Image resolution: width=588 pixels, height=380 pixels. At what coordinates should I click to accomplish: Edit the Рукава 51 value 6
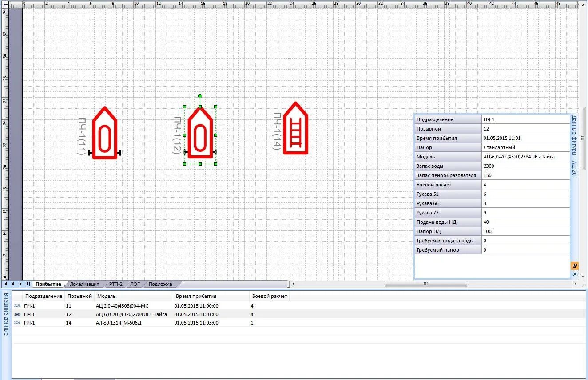click(x=525, y=194)
